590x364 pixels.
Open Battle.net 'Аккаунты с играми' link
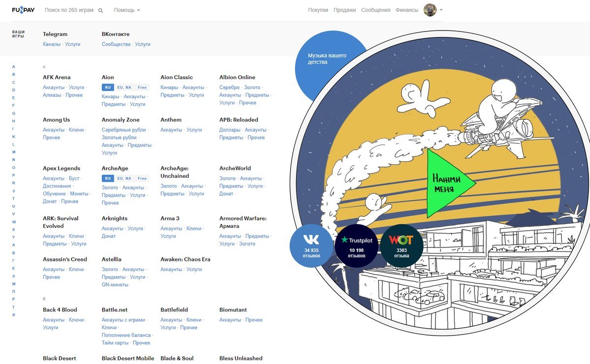[x=123, y=320]
